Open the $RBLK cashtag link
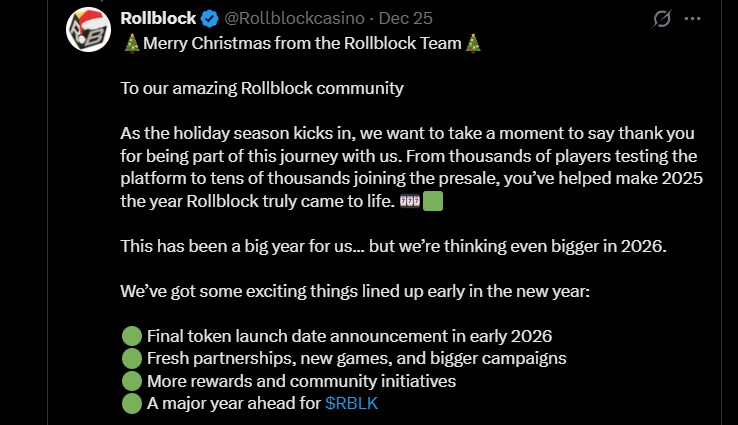This screenshot has height=425, width=738. [x=352, y=403]
